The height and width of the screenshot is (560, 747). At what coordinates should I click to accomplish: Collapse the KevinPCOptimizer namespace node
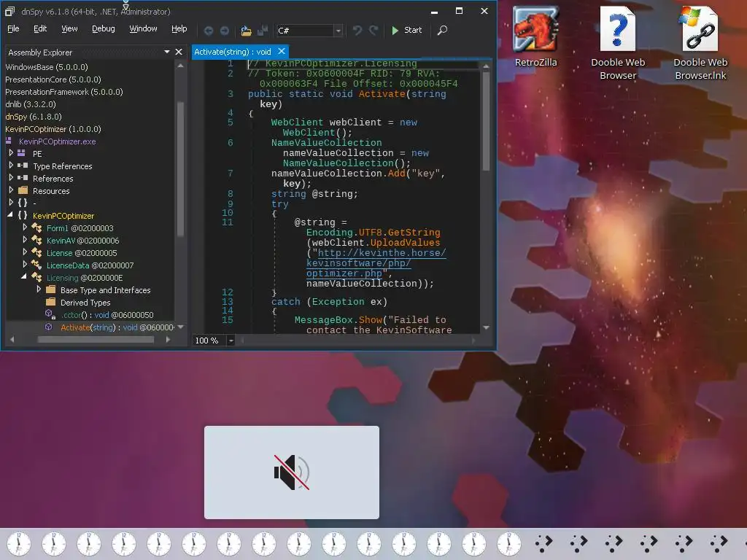10,215
